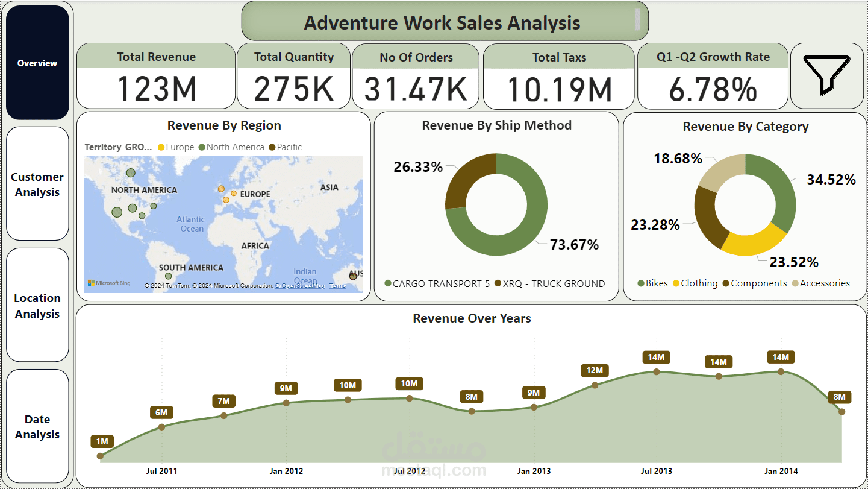Open the filter funnel icon

tap(826, 76)
